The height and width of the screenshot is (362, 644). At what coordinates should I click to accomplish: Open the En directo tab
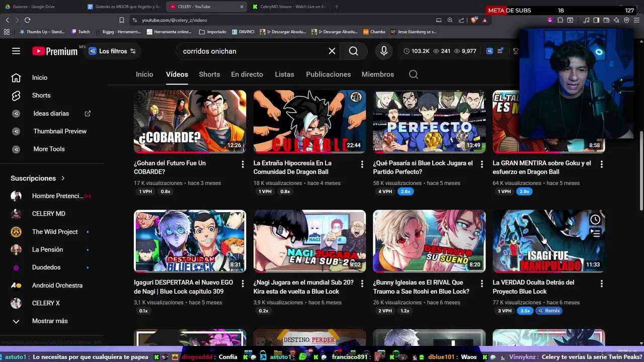pyautogui.click(x=247, y=74)
